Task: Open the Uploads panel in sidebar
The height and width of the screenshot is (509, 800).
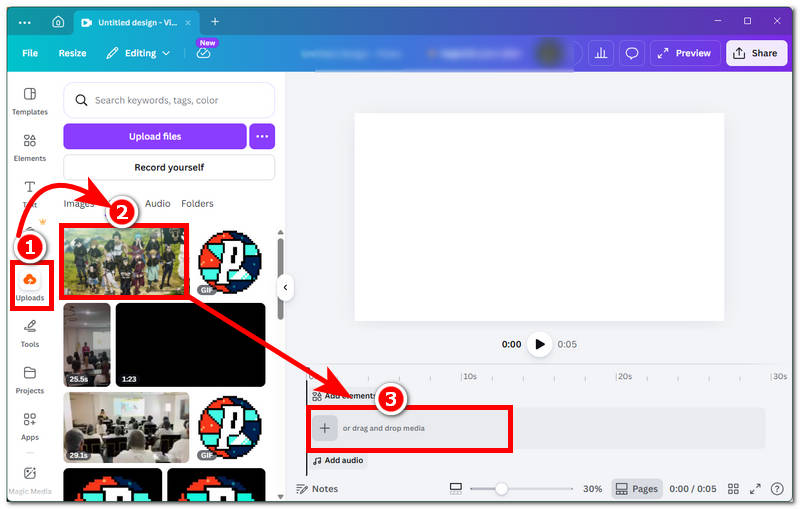Action: (x=30, y=285)
